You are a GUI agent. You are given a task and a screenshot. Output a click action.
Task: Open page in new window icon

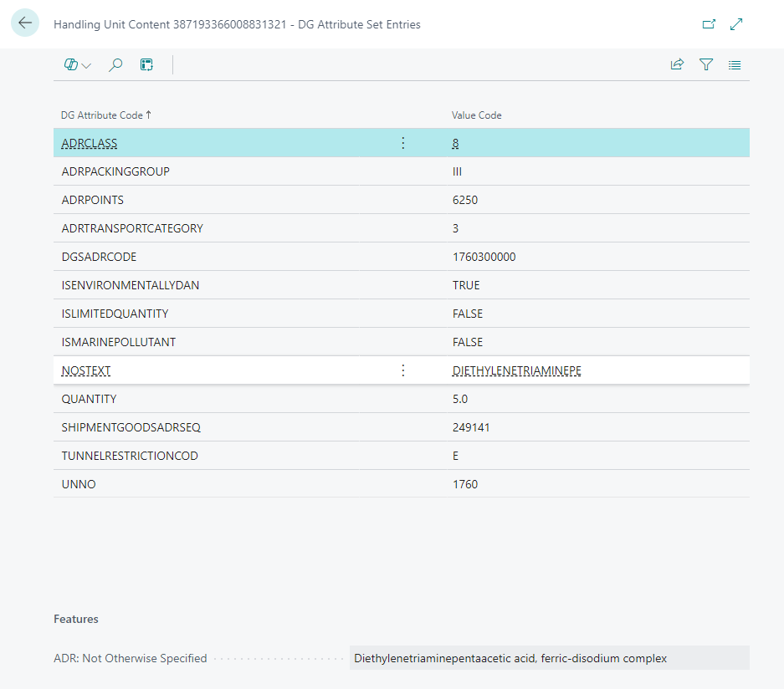(x=709, y=24)
